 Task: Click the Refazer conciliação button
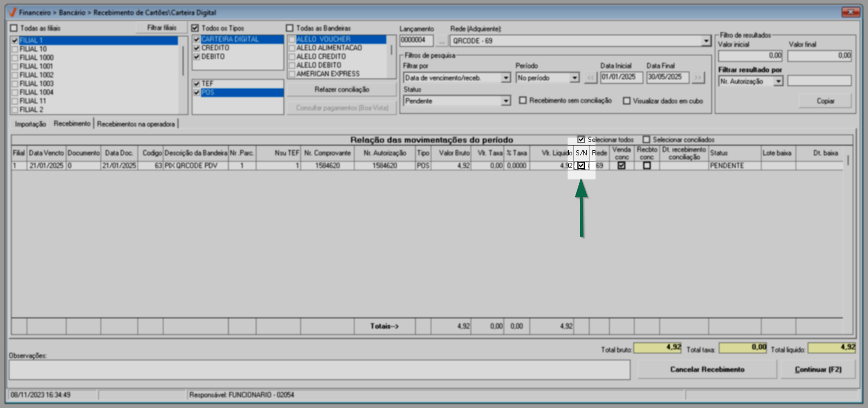pyautogui.click(x=341, y=89)
